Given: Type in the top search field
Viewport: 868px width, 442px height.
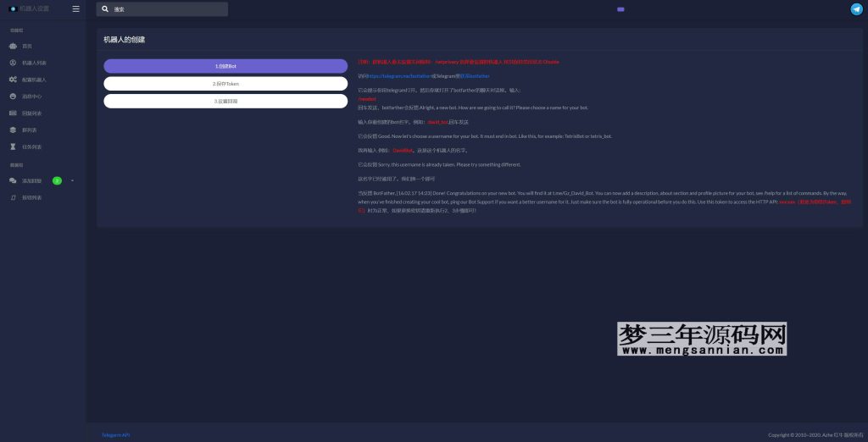Looking at the screenshot, I should (168, 9).
